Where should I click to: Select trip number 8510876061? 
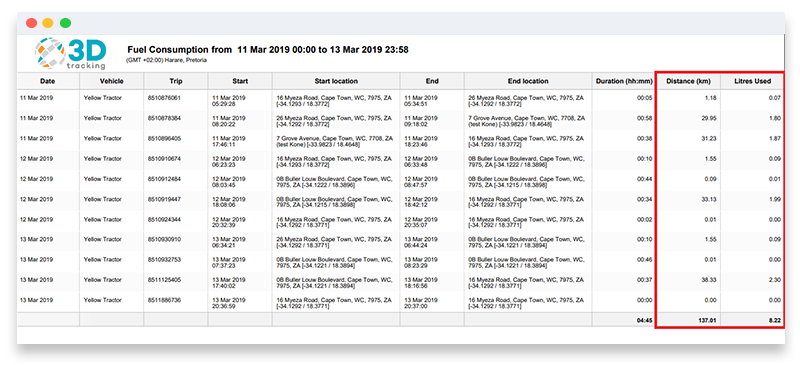click(x=164, y=98)
